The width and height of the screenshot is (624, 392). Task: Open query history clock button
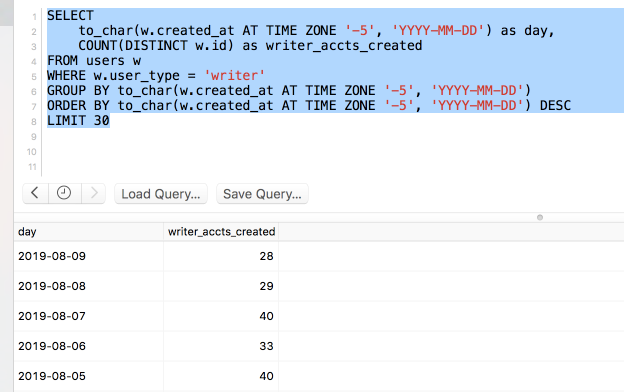[x=64, y=193]
